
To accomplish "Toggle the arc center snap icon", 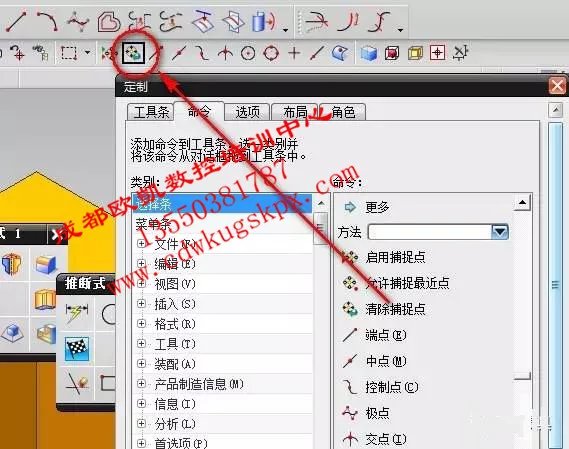I will pyautogui.click(x=248, y=53).
